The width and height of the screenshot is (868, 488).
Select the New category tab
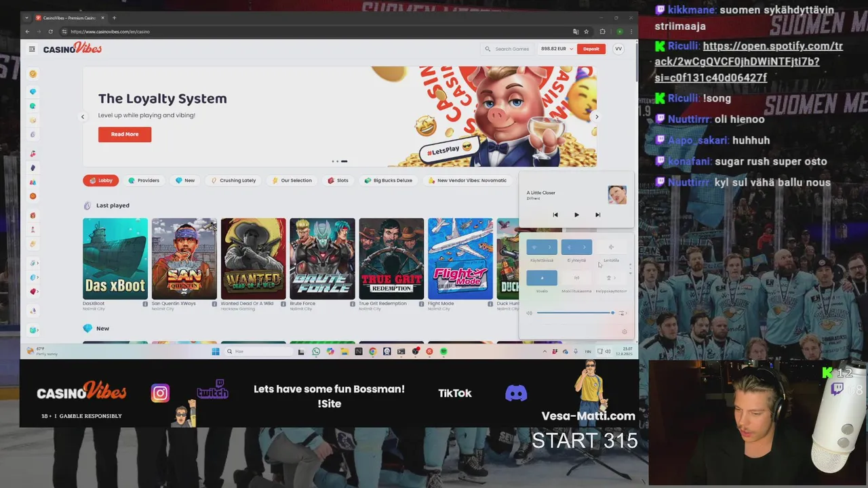tap(185, 180)
